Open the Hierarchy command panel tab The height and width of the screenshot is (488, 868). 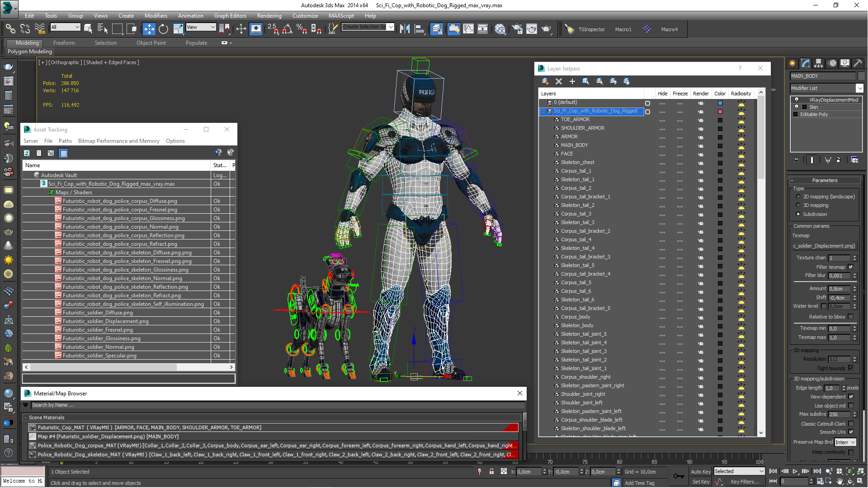point(818,63)
